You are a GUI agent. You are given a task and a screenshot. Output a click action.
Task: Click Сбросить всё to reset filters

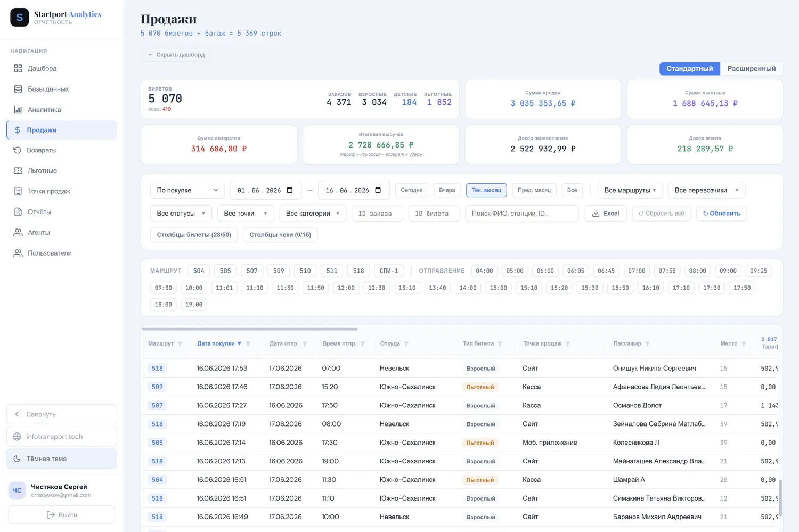(x=662, y=214)
